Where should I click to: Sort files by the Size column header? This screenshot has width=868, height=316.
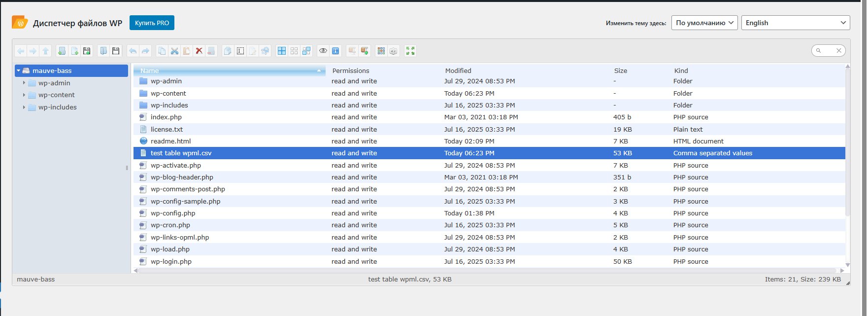tap(620, 70)
